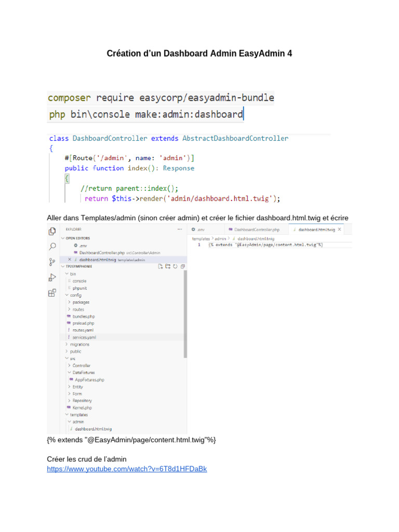Click the Collapse Folders icon in Explorer
The height and width of the screenshot is (532, 399).
[x=182, y=267]
